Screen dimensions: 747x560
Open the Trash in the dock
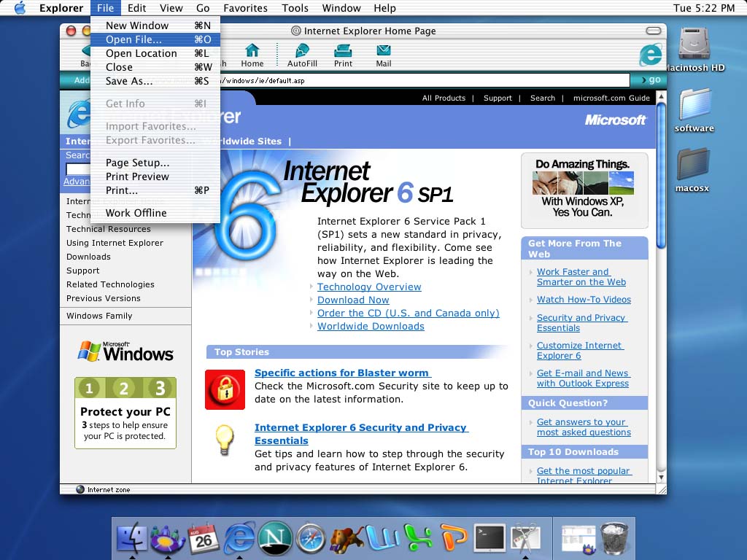pyautogui.click(x=614, y=539)
